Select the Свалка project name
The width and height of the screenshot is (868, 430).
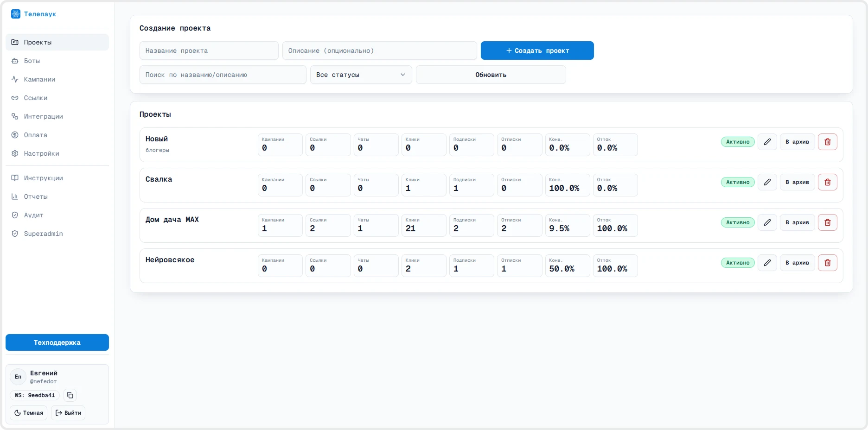click(159, 179)
